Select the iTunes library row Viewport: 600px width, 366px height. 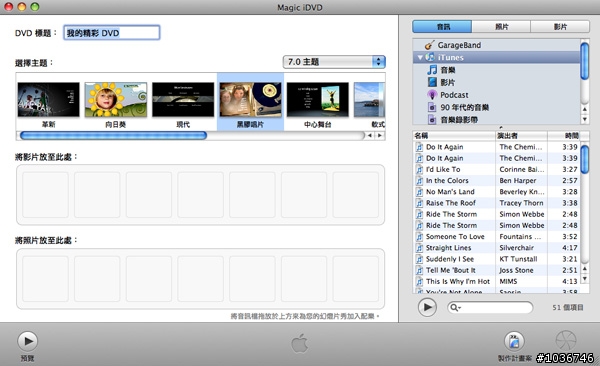(496, 57)
